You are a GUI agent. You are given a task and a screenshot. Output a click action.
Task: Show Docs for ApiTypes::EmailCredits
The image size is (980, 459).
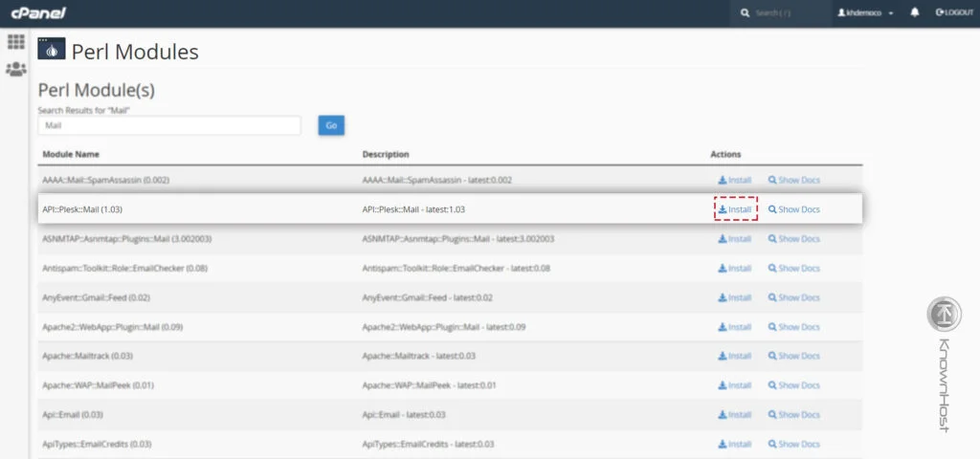click(x=793, y=444)
